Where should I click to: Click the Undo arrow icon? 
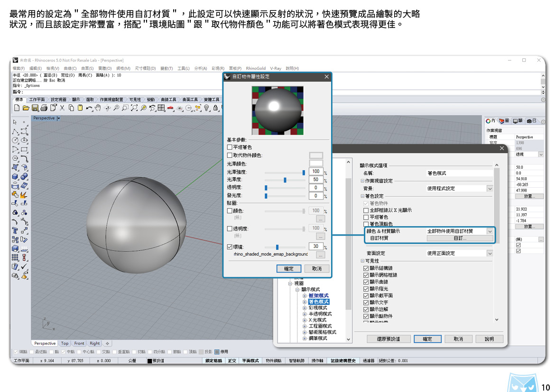89,108
